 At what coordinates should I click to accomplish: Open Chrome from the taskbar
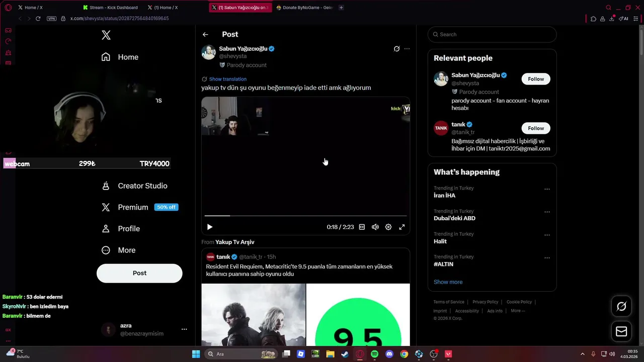pyautogui.click(x=404, y=354)
